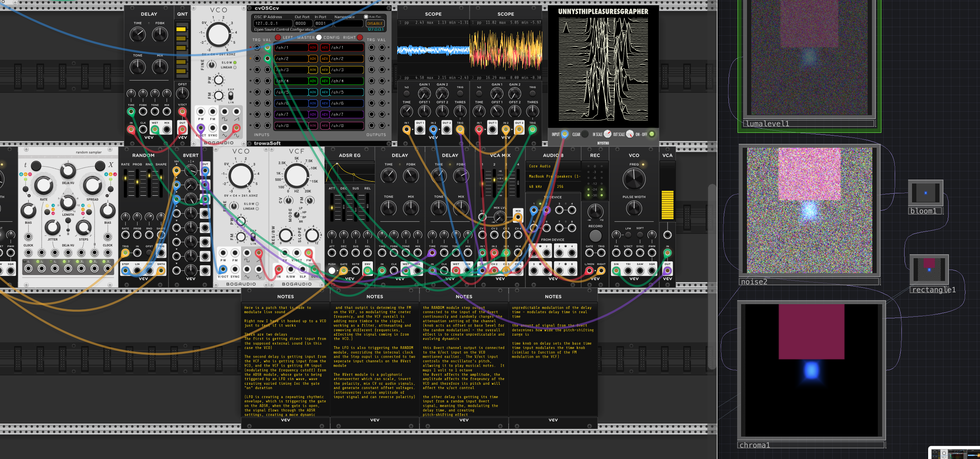Click FREQ knob on VCV VCO
The width and height of the screenshot is (980, 459).
633,180
